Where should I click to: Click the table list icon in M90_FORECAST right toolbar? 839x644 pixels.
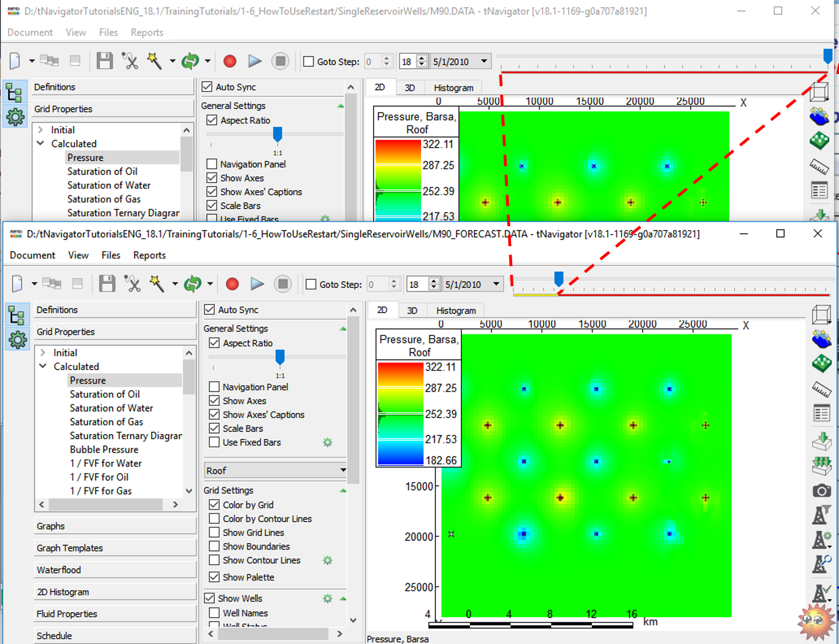click(x=821, y=413)
